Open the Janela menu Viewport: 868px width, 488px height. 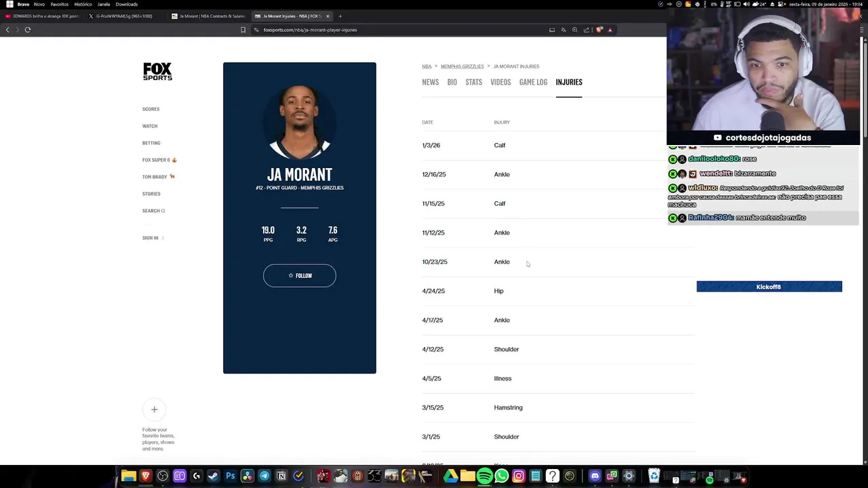104,4
